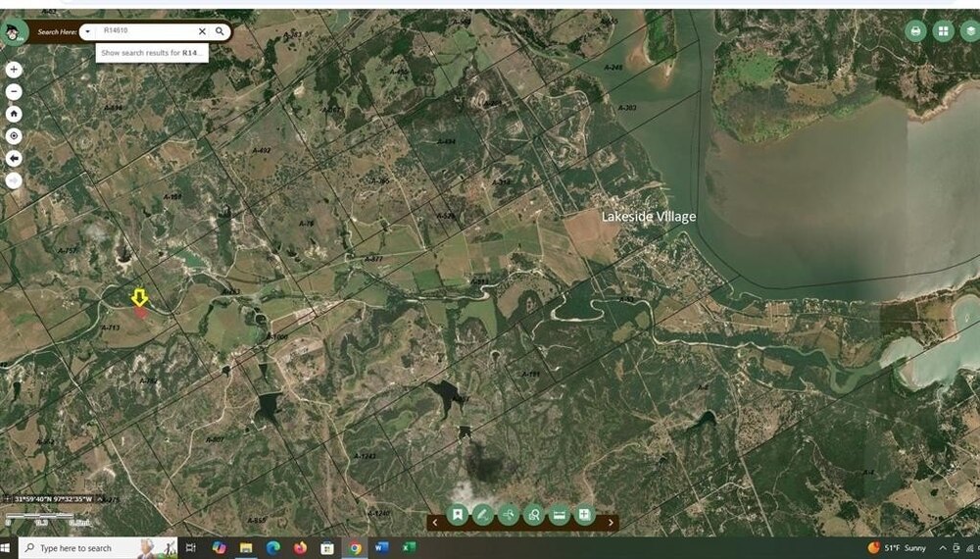Go to the default map extent home button
This screenshot has height=559, width=980.
click(x=14, y=114)
